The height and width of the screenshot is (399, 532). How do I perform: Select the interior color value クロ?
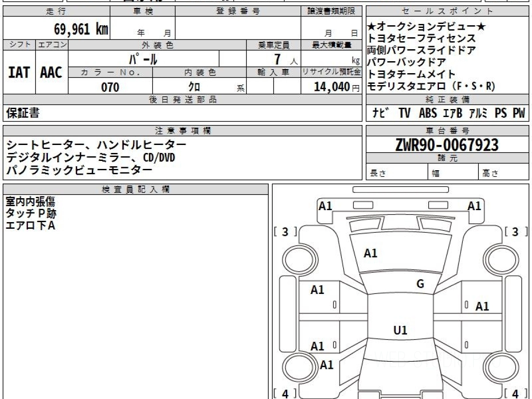click(x=193, y=87)
